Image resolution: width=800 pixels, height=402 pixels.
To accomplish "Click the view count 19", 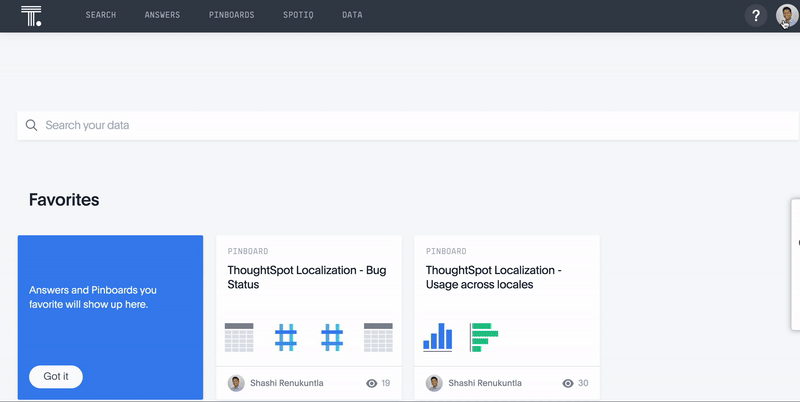I will [x=386, y=383].
